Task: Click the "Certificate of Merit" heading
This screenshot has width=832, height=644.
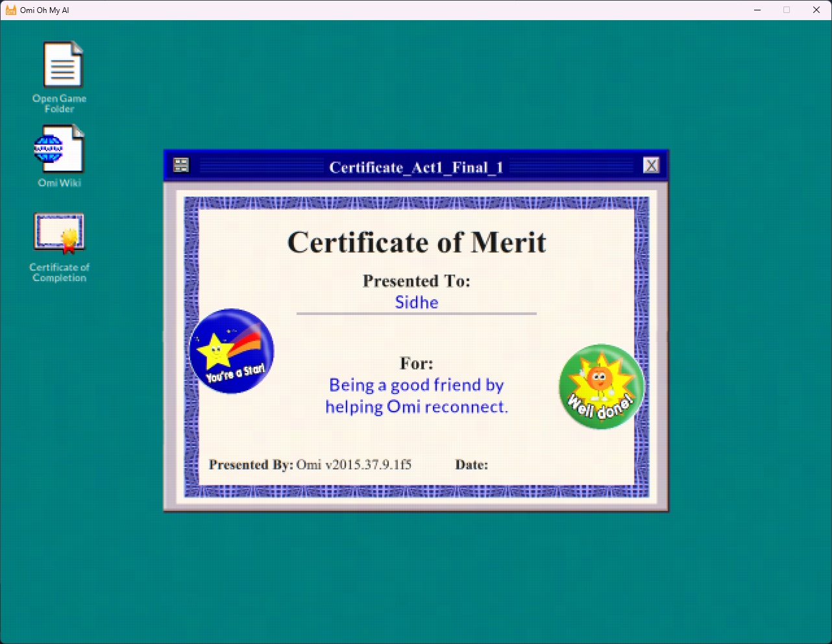Action: pyautogui.click(x=416, y=243)
